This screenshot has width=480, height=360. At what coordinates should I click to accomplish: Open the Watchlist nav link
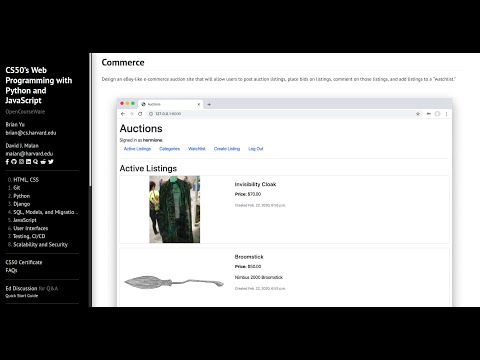tap(197, 149)
